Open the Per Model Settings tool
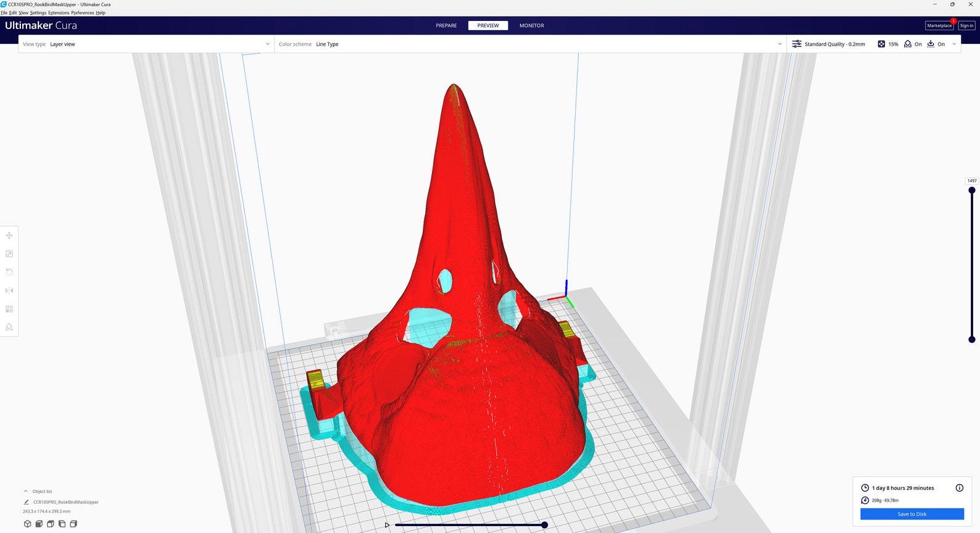Screen dimensions: 980x533 (x=9, y=309)
